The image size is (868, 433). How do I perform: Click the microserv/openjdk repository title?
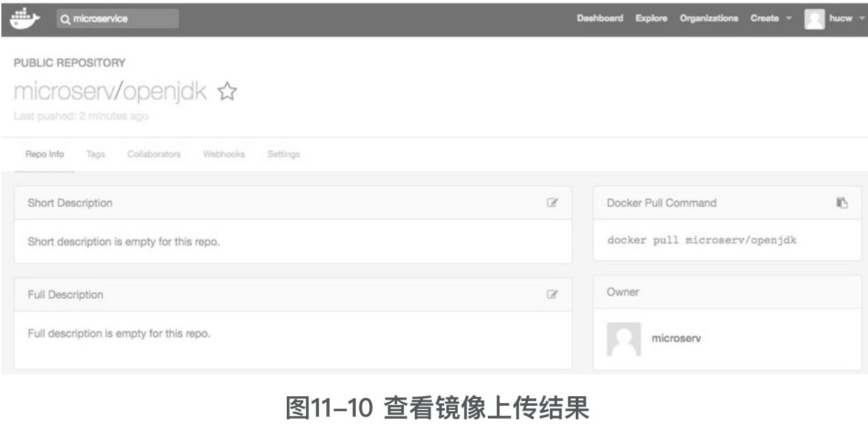[110, 92]
